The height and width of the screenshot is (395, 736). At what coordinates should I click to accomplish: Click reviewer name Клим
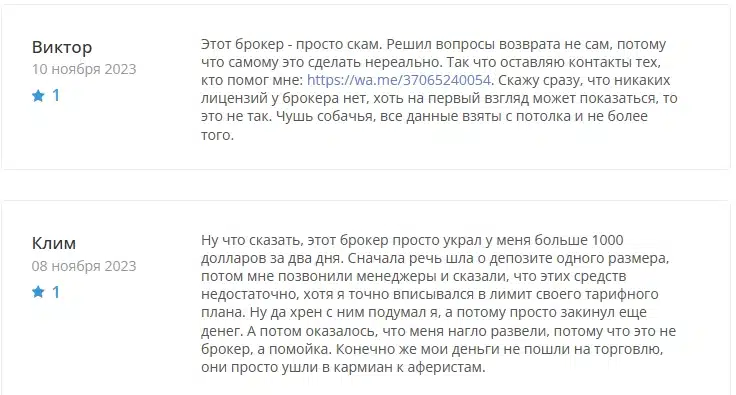tap(54, 243)
